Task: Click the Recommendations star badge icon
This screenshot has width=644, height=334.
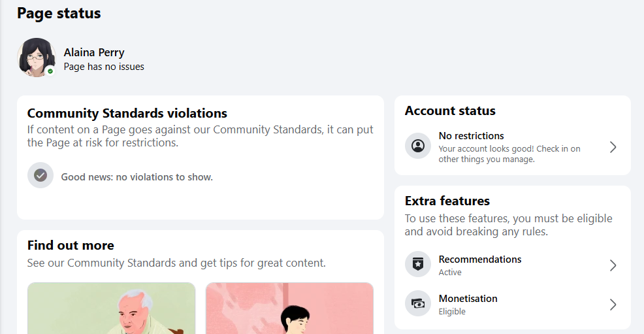Action: click(x=418, y=264)
